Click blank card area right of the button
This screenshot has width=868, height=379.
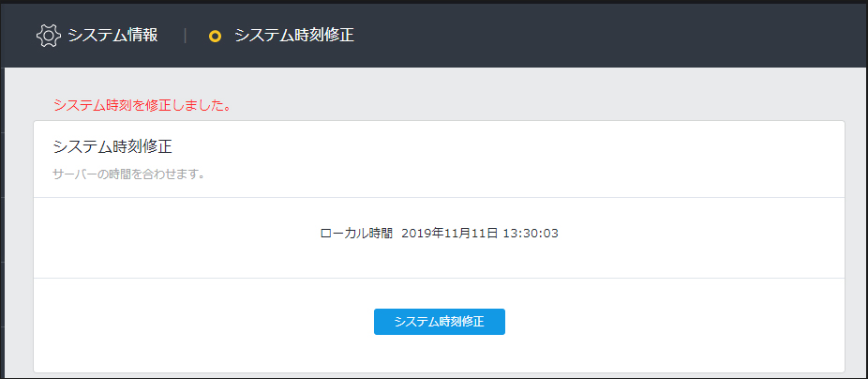tap(674, 325)
